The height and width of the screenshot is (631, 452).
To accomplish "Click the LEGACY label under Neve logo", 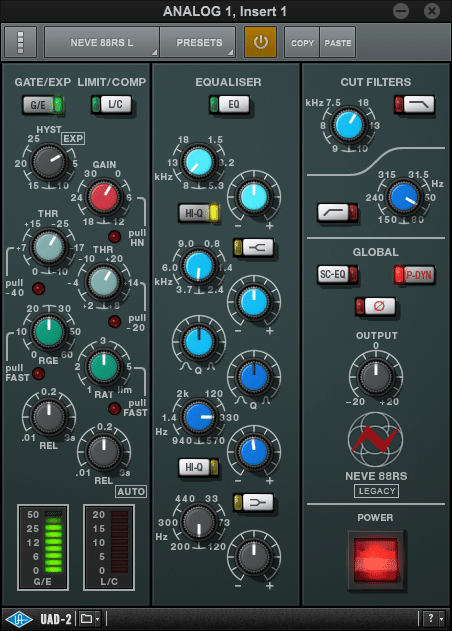I will (377, 491).
